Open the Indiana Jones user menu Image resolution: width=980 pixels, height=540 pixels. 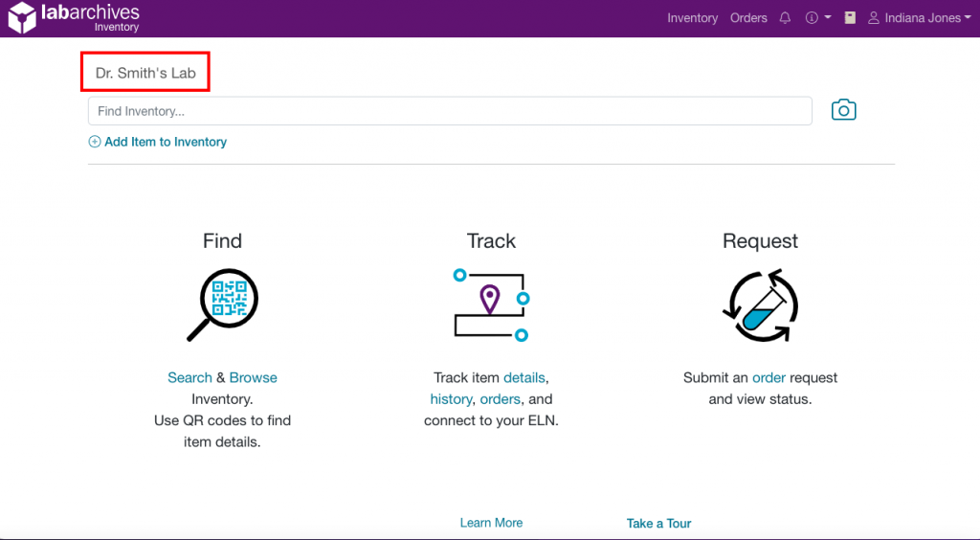(919, 18)
